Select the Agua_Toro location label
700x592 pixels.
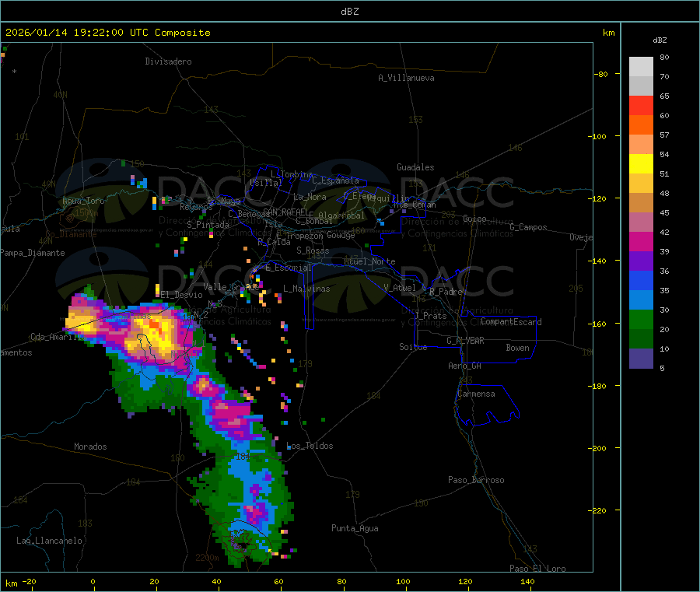83,201
